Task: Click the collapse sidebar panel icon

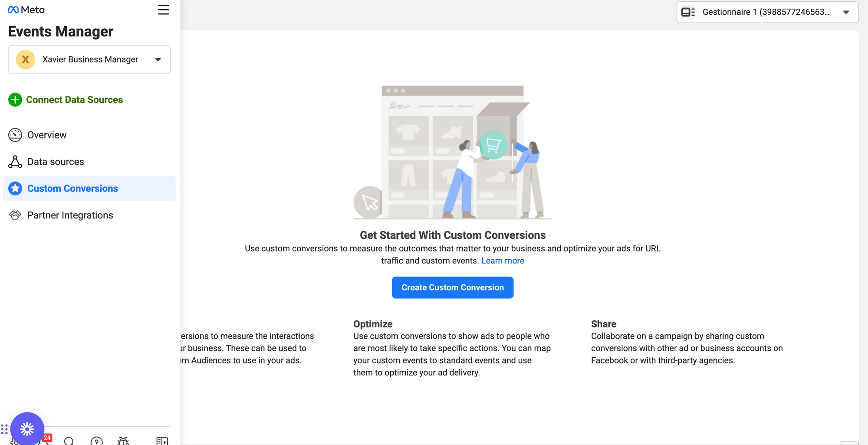Action: point(162,441)
